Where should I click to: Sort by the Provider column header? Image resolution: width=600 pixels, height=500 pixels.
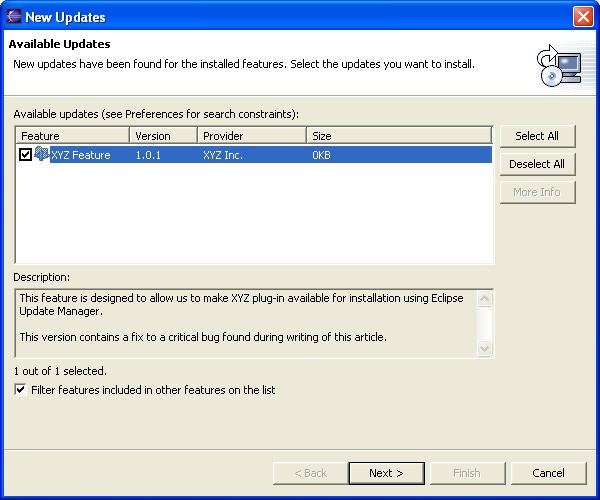pos(252,136)
